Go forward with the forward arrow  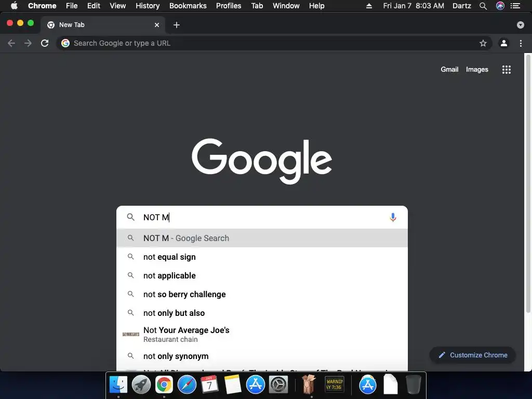point(28,43)
